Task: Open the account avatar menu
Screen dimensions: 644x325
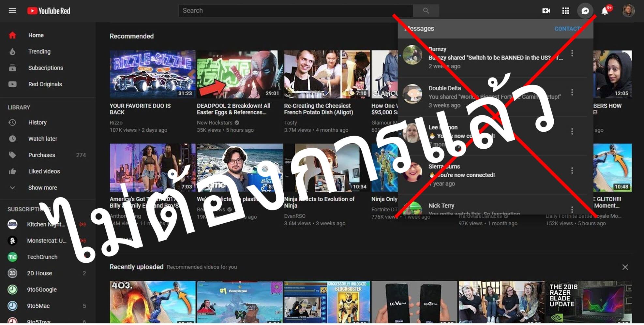Action: click(628, 11)
